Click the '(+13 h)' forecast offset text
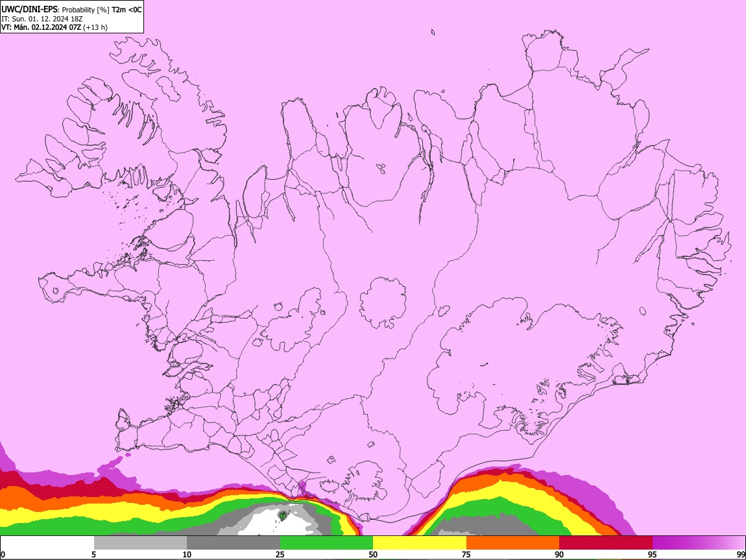 click(x=95, y=28)
